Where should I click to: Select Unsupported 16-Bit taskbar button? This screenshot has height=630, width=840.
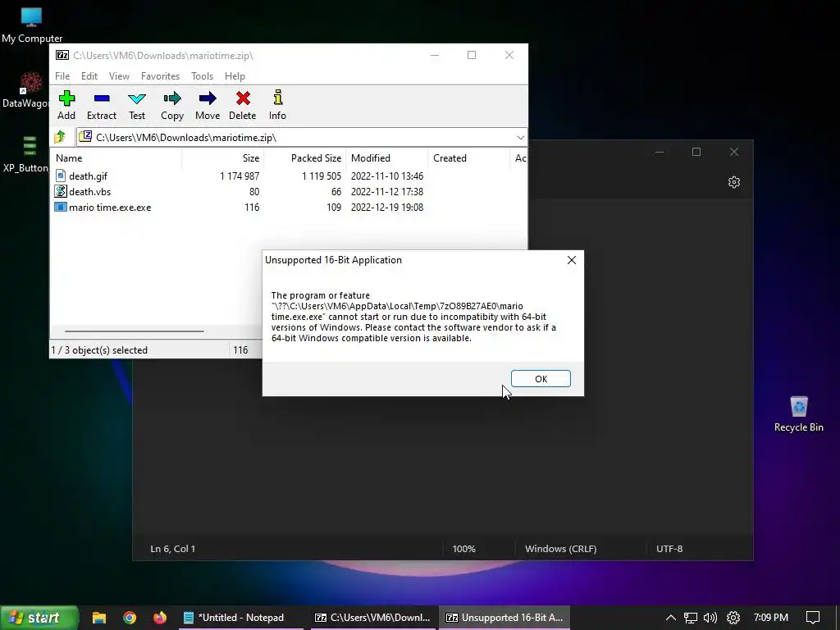504,618
